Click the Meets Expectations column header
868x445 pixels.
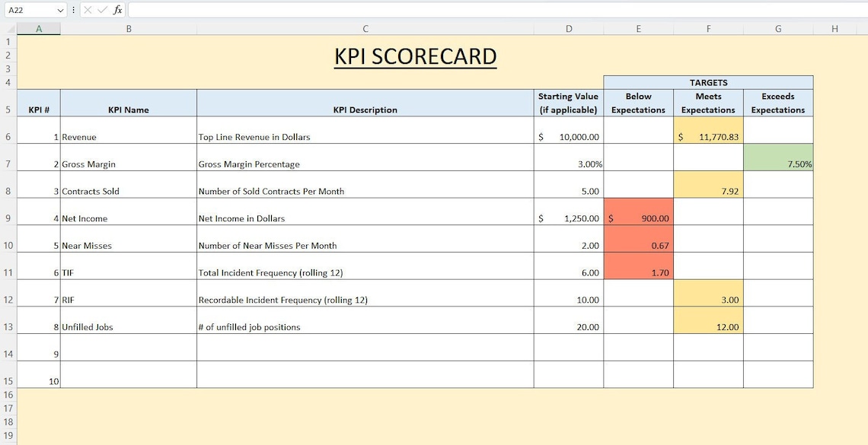coord(708,103)
